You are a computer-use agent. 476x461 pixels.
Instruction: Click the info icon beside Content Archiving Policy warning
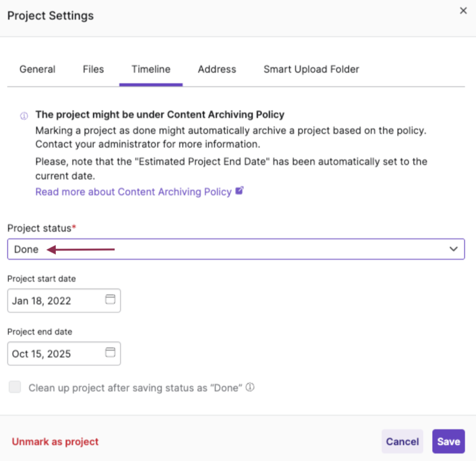tap(23, 116)
